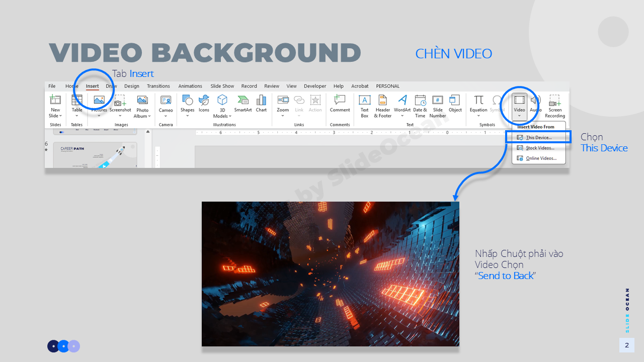Choose Stock Videos from video menu
The image size is (644, 362).
coord(539,148)
